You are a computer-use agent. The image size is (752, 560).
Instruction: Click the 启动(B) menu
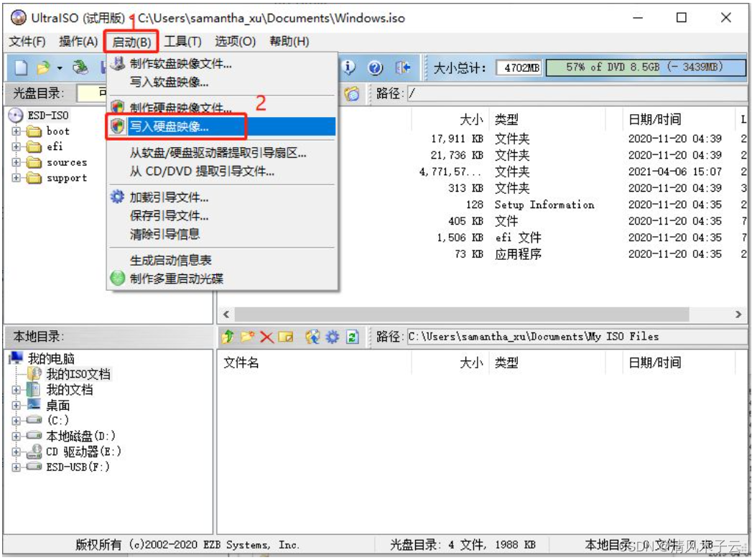[131, 42]
